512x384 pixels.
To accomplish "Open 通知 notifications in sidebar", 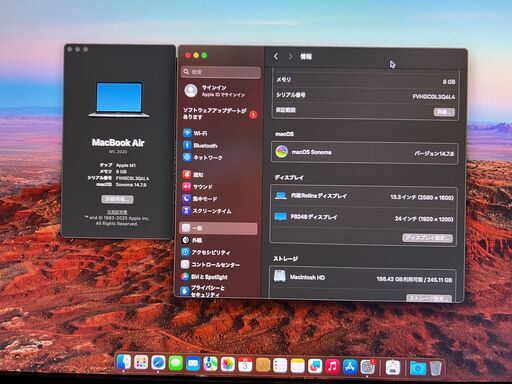I will point(219,174).
